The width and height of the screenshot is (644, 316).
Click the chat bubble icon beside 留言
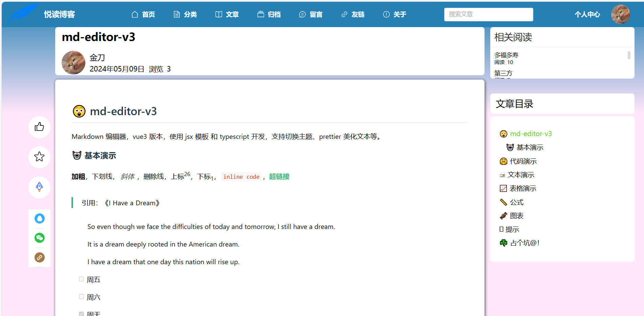[302, 14]
